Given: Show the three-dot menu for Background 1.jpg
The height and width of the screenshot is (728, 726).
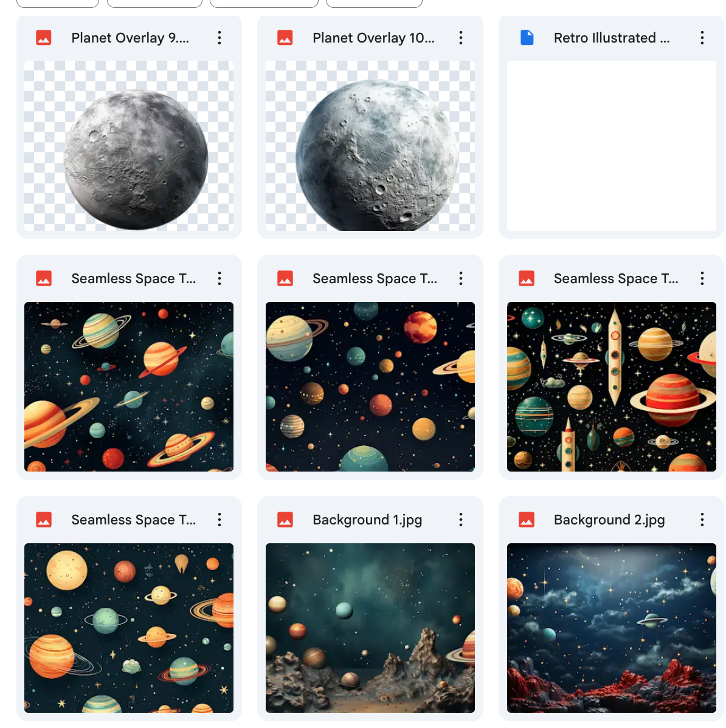Looking at the screenshot, I should (461, 520).
